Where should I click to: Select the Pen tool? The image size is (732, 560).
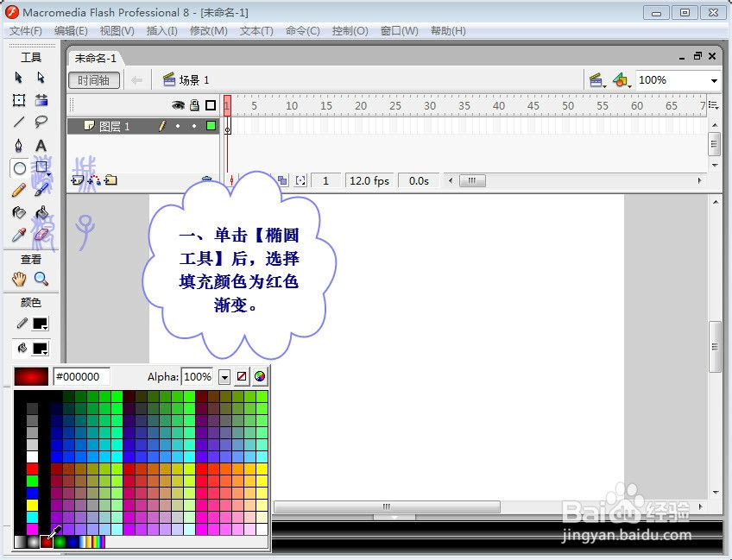19,146
